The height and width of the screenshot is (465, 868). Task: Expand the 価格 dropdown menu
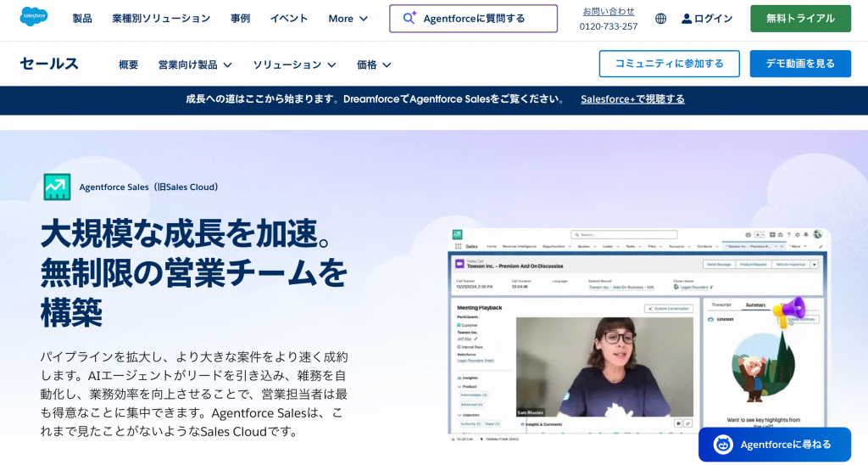pos(374,64)
